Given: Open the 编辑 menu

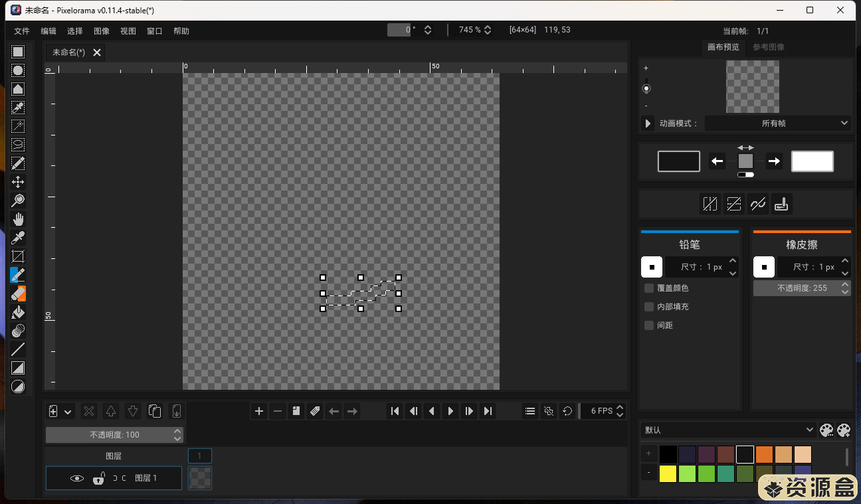Looking at the screenshot, I should pyautogui.click(x=48, y=31).
